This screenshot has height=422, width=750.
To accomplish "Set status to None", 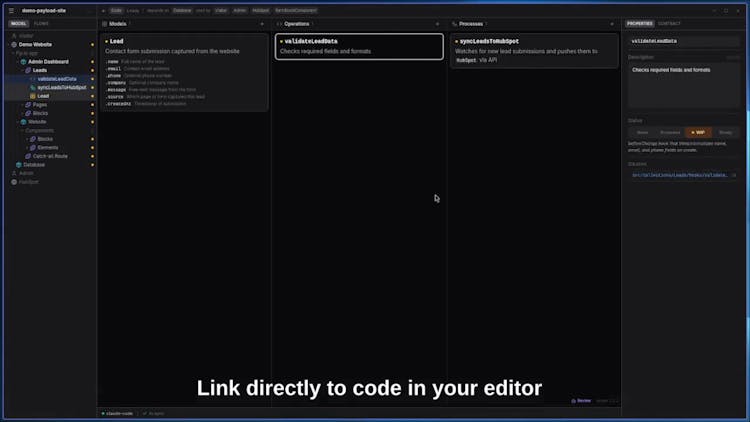I will tap(642, 132).
